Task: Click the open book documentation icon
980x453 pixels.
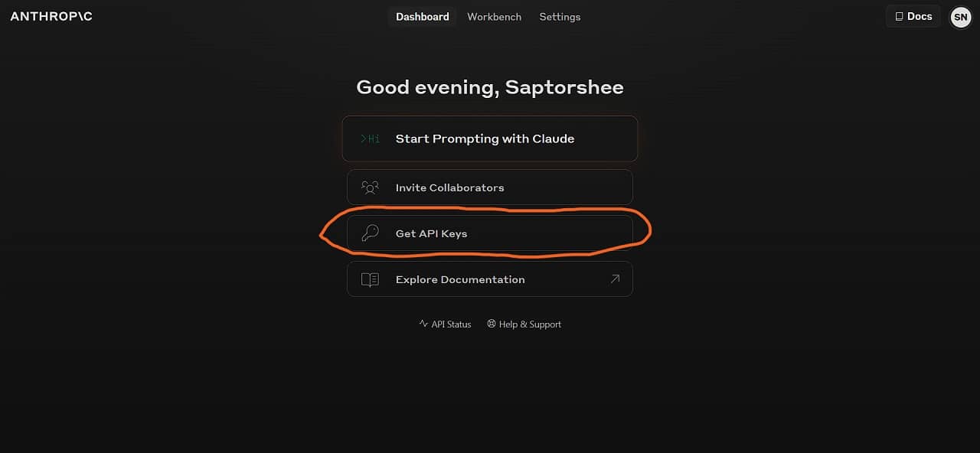Action: [x=370, y=279]
